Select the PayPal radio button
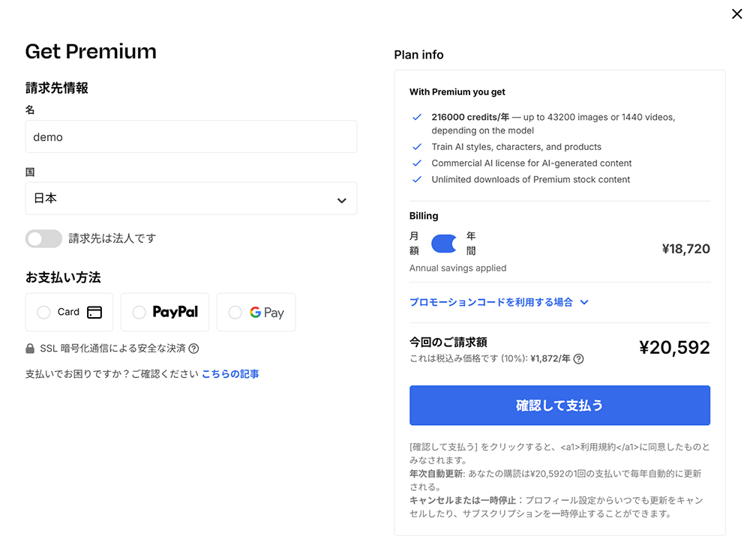Screen dimensions: 750x560 (x=140, y=312)
